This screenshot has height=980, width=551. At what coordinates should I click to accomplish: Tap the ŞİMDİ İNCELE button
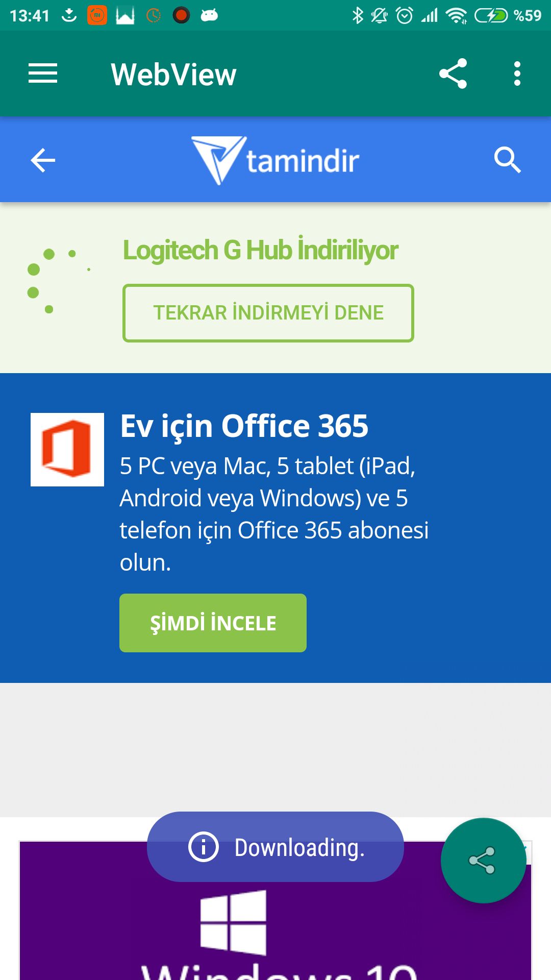[x=213, y=623]
